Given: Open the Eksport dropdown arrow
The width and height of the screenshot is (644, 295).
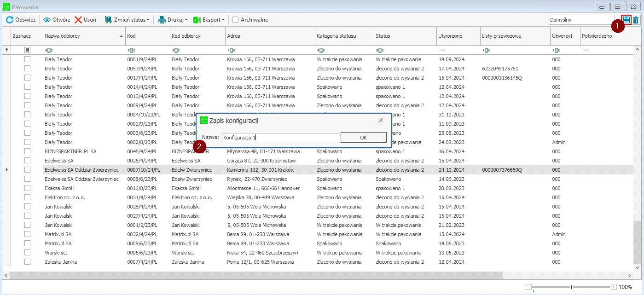Looking at the screenshot, I should pos(223,20).
